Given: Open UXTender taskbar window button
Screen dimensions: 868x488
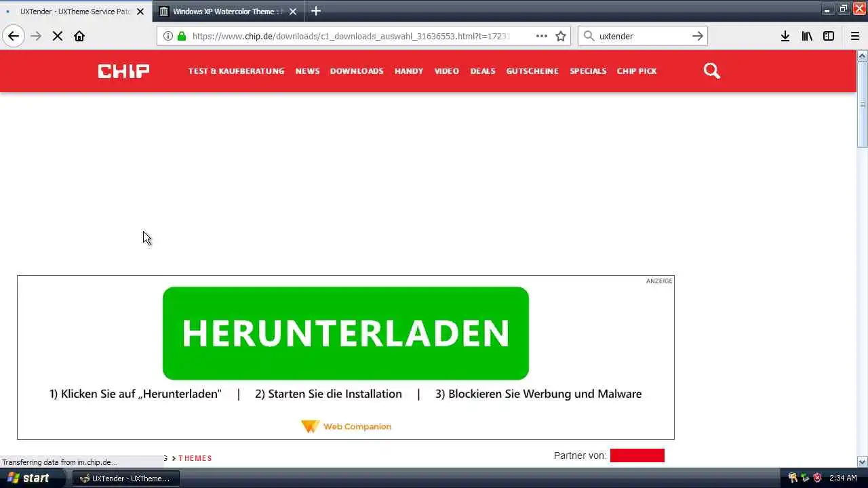Looking at the screenshot, I should (x=125, y=478).
